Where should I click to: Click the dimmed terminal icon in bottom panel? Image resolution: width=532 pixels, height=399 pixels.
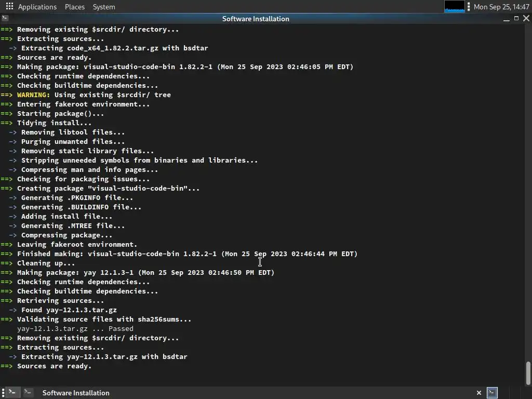28,393
